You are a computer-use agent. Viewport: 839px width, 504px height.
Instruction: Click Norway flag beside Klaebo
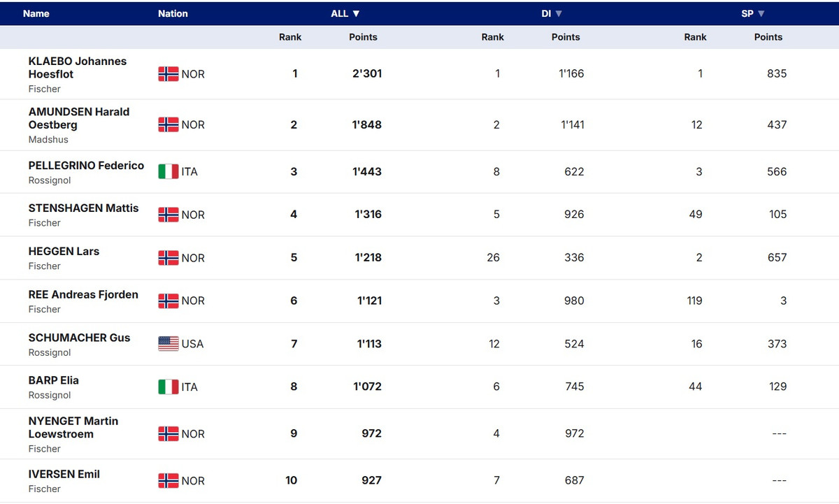(168, 74)
